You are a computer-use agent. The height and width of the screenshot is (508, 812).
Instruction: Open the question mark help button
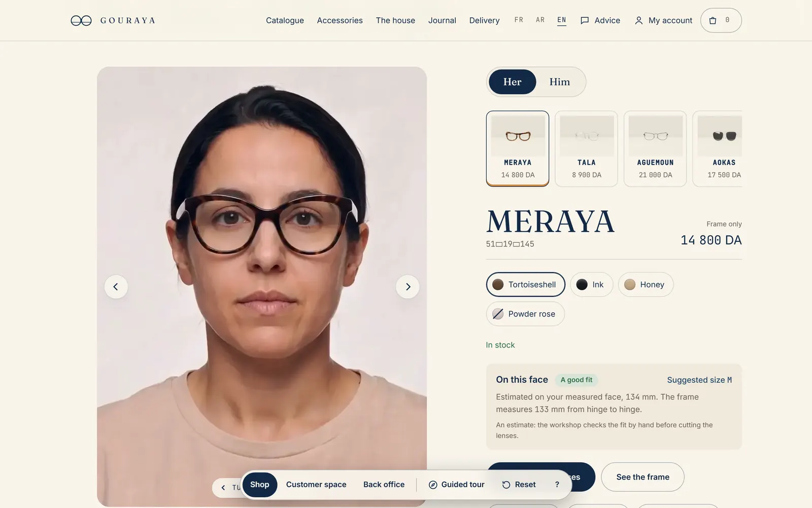557,485
